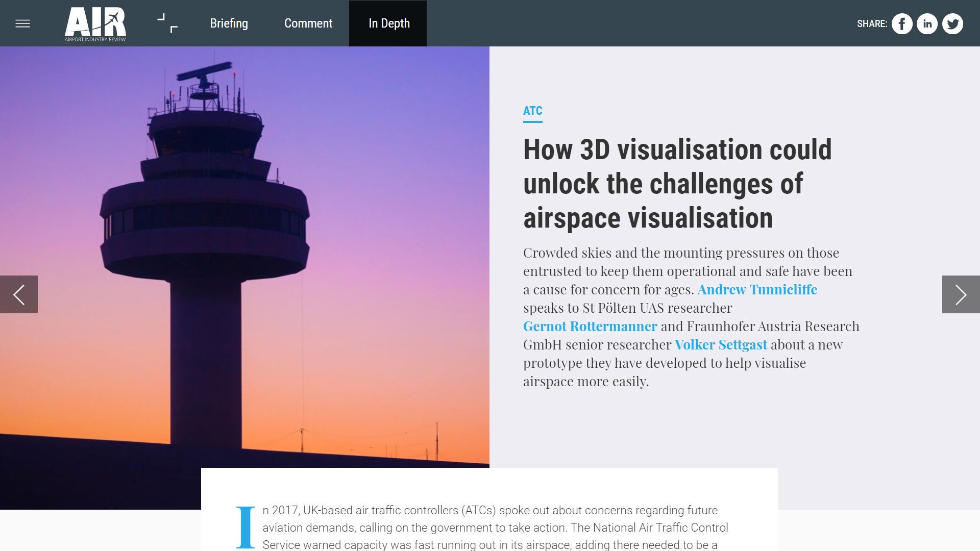The image size is (980, 551).
Task: Click the ATC category link
Action: [532, 111]
